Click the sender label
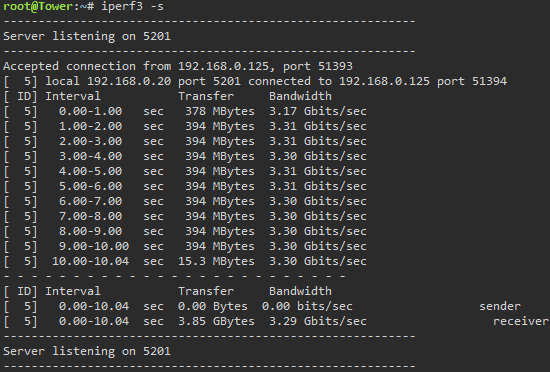 pos(500,306)
